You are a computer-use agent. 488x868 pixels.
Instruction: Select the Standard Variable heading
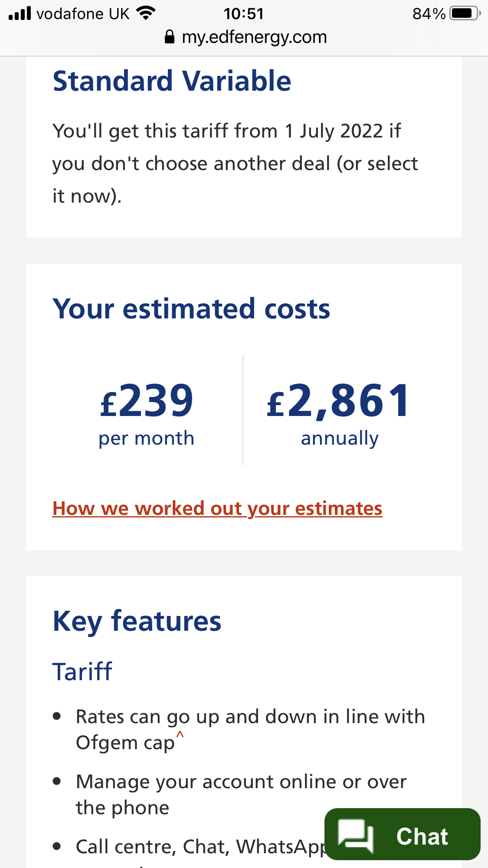click(172, 81)
